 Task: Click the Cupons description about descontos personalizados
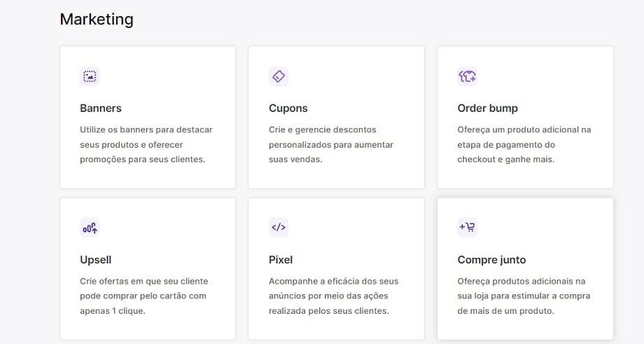pyautogui.click(x=331, y=144)
